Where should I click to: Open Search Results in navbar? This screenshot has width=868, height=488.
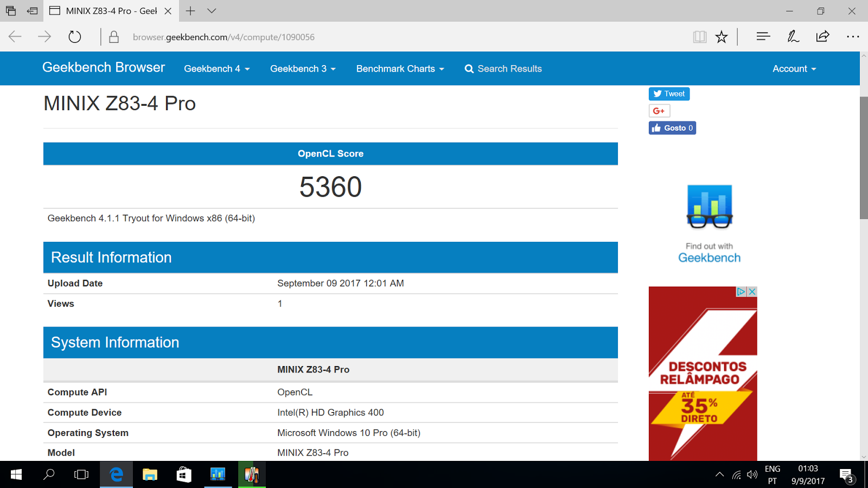[503, 69]
